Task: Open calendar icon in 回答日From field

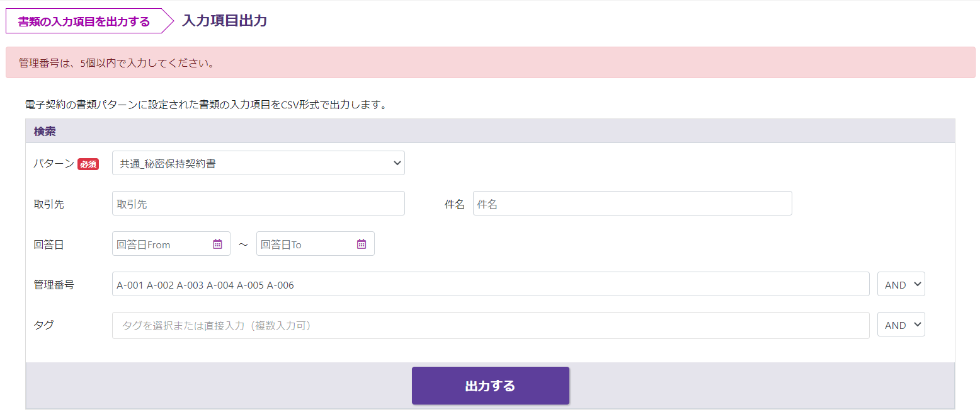Action: 217,244
